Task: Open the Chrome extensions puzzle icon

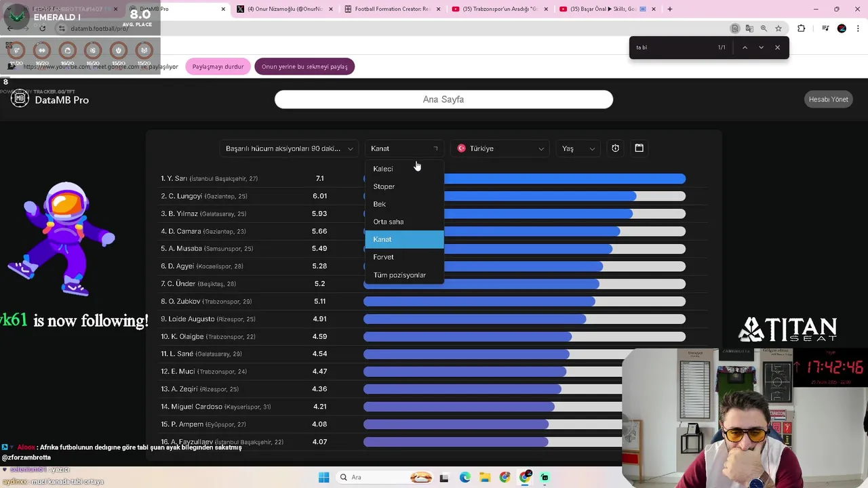Action: pos(802,28)
